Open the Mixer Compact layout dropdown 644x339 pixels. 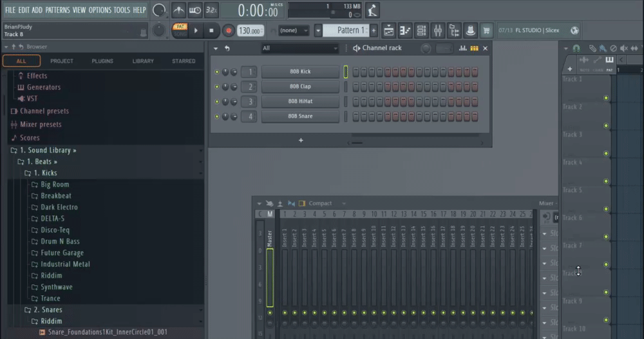327,204
